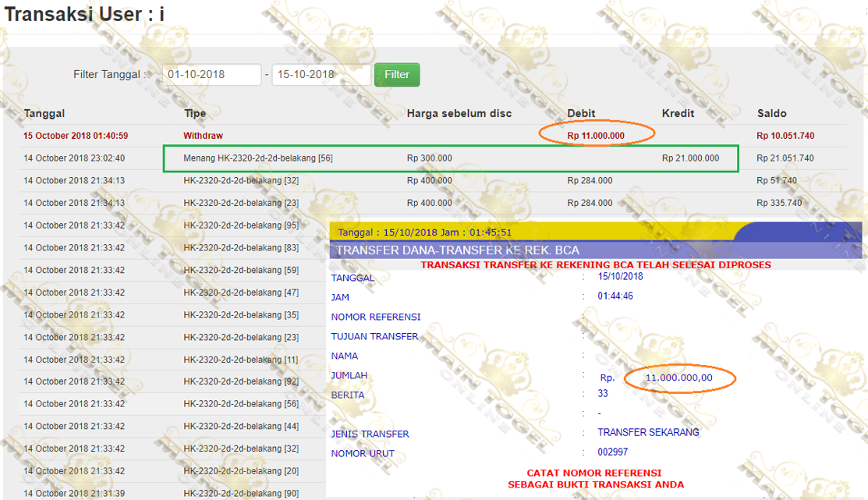Click the Kredit column header
The width and height of the screenshot is (868, 500).
(678, 114)
